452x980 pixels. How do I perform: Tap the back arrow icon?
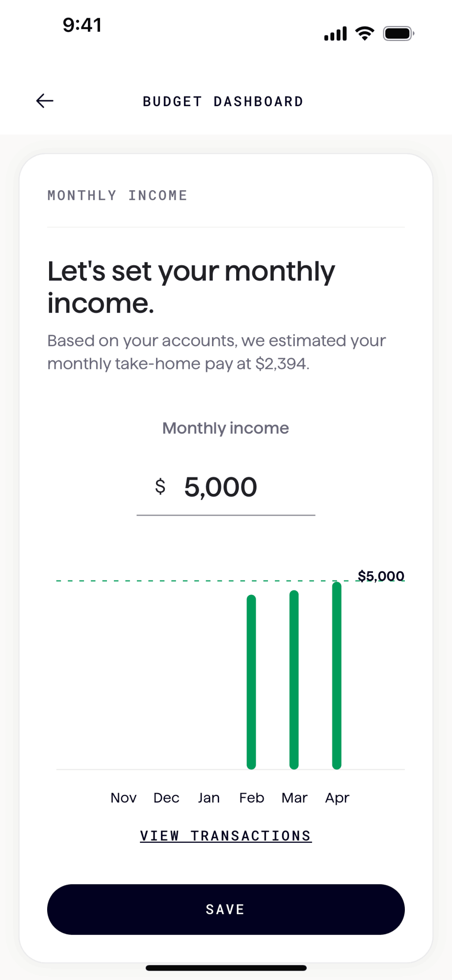(x=45, y=101)
